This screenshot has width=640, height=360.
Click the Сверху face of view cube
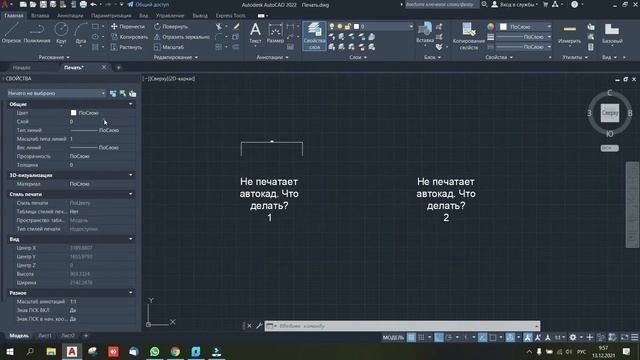coord(610,113)
